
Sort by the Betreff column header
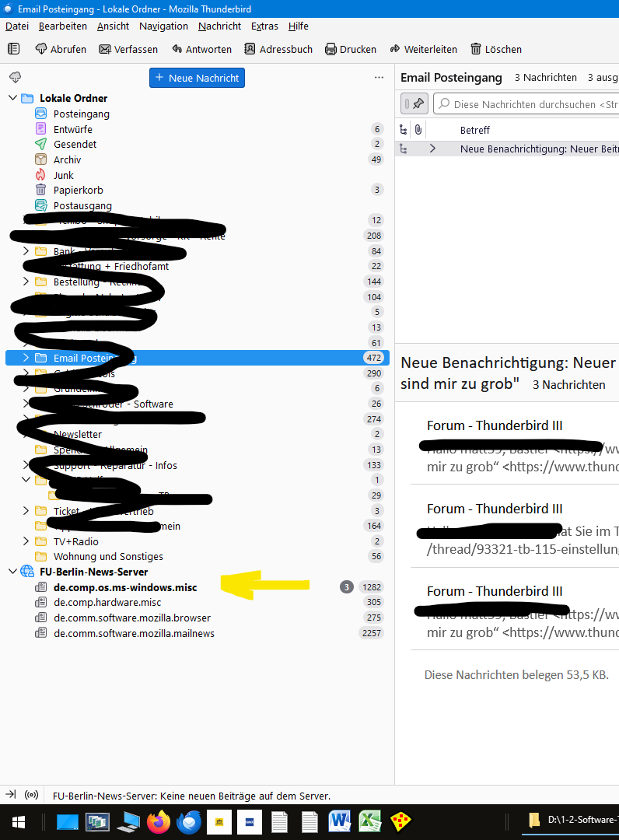[475, 130]
